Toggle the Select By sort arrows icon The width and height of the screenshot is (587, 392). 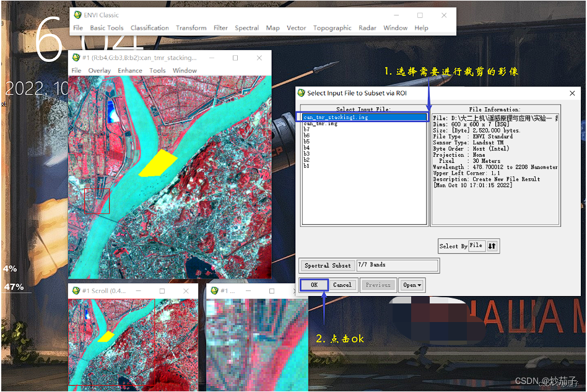(492, 246)
